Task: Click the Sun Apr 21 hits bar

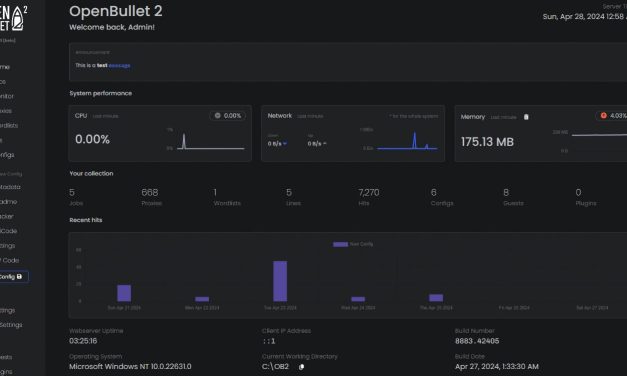Action: (x=124, y=293)
